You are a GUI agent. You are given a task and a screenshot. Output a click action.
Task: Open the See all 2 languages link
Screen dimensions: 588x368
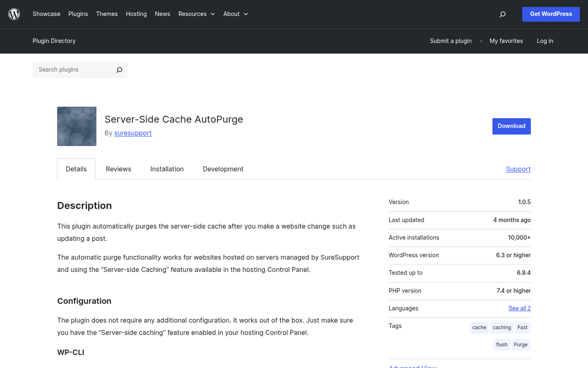click(519, 308)
